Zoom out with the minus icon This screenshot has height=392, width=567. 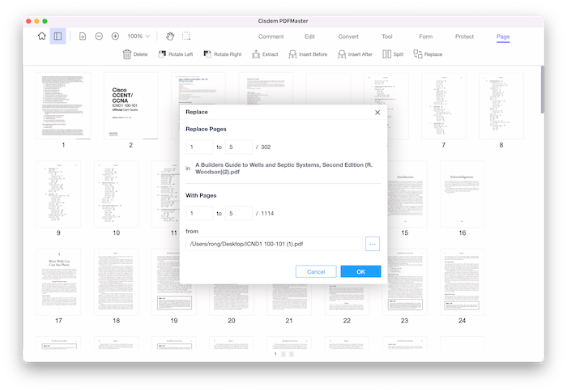click(x=99, y=36)
